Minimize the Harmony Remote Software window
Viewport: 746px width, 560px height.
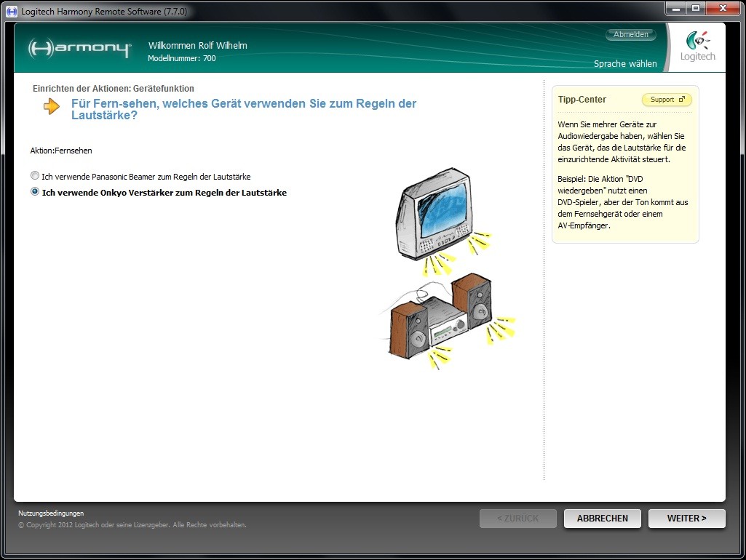point(675,9)
